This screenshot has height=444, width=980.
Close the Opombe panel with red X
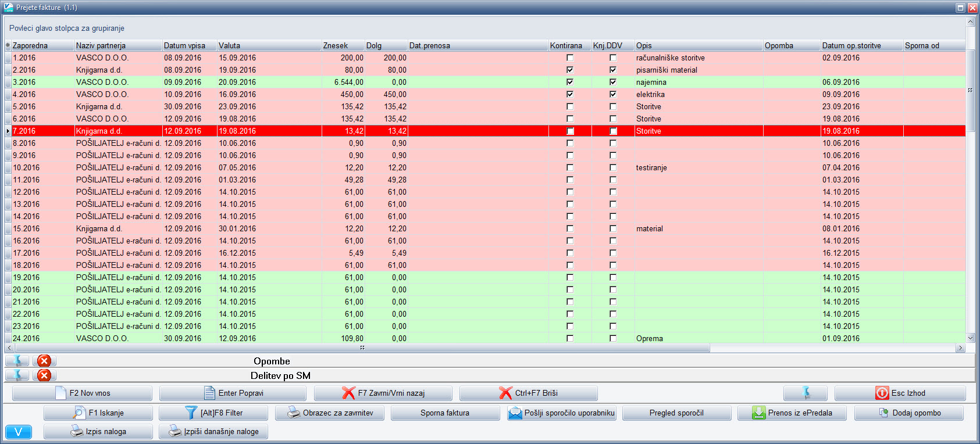pyautogui.click(x=44, y=361)
